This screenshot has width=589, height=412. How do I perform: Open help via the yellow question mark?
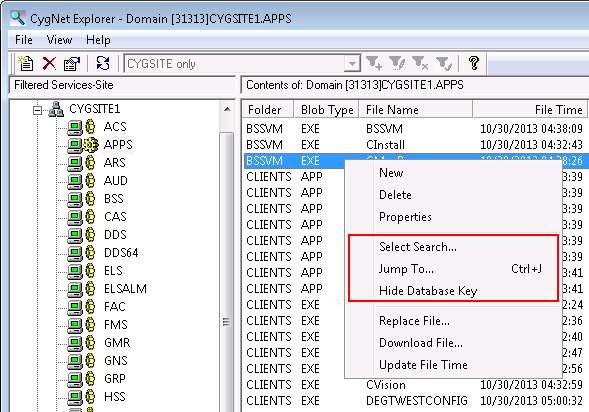tap(474, 63)
